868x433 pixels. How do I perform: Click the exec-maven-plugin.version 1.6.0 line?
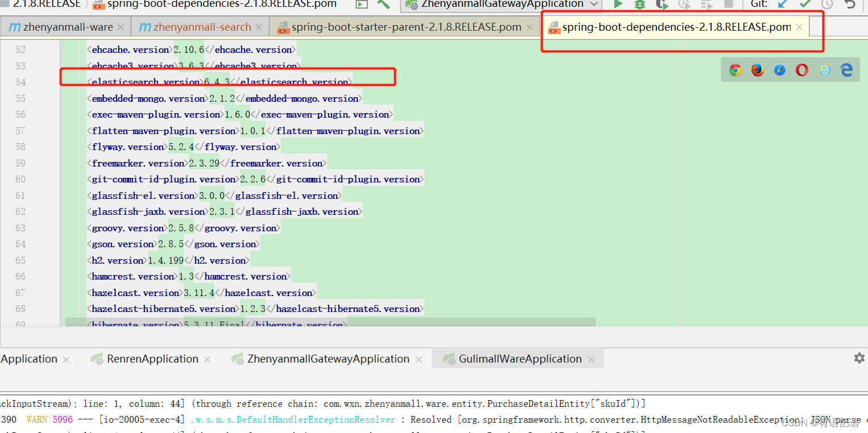coord(240,115)
